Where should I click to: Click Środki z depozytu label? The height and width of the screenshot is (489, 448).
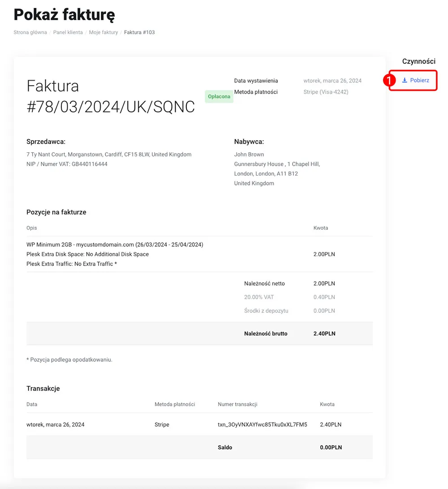tap(266, 311)
